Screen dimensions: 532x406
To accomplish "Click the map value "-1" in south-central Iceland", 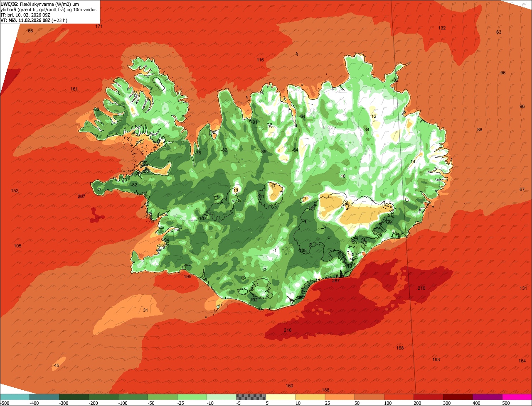I will click(274, 250).
